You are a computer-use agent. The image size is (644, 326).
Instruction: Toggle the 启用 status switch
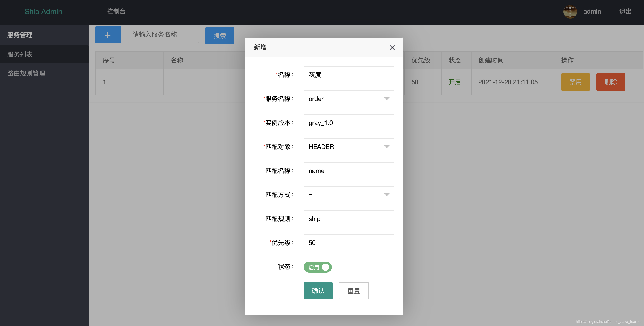[x=317, y=267]
